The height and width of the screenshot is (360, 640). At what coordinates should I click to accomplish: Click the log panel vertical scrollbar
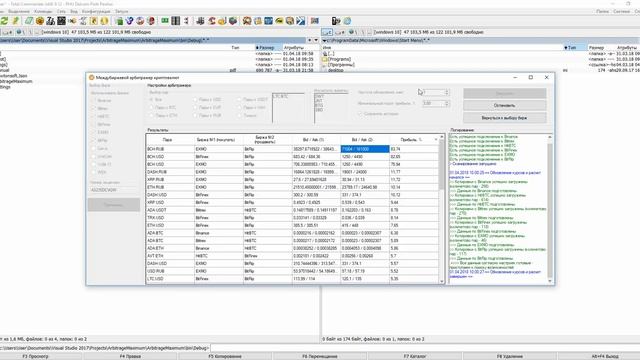click(x=550, y=209)
